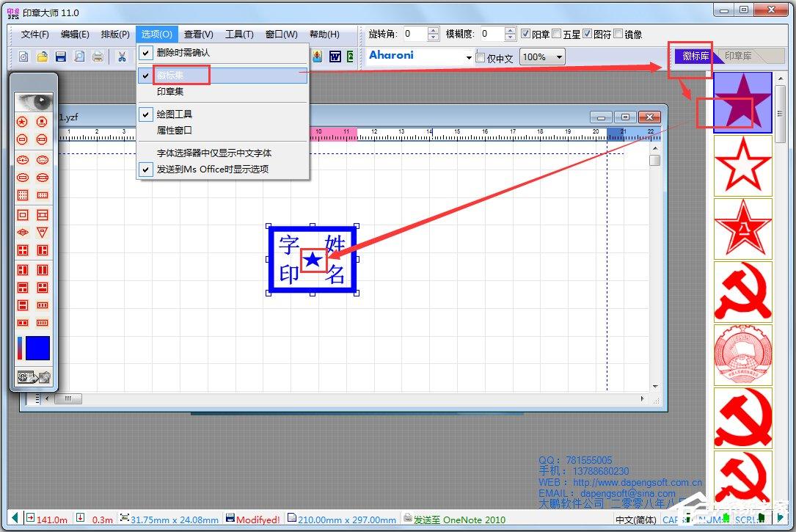
Task: Select the round star seal template
Action: [22, 122]
